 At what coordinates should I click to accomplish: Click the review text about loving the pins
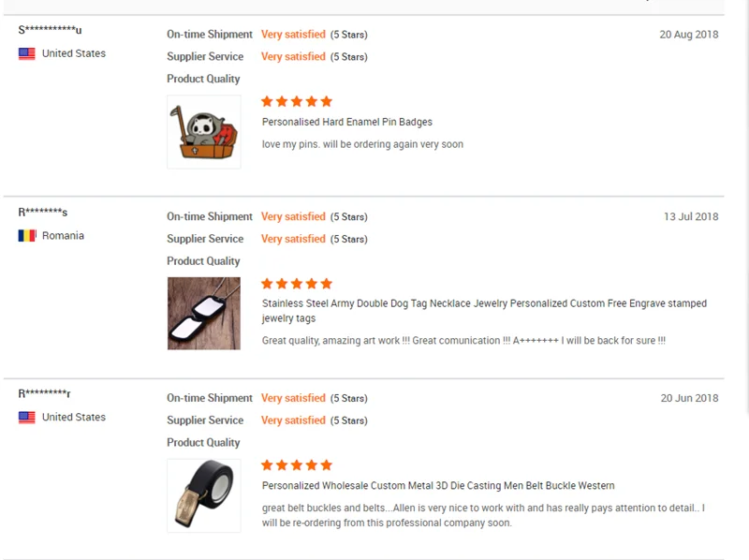click(365, 144)
